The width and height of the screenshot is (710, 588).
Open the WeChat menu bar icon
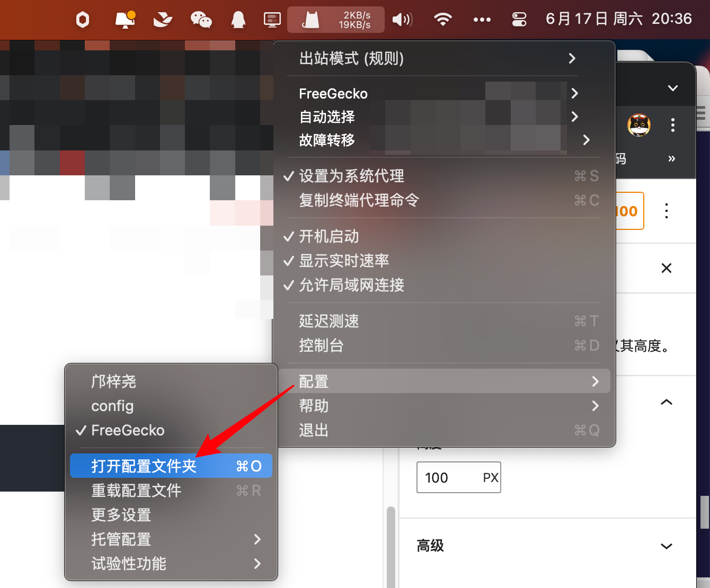pyautogui.click(x=201, y=20)
